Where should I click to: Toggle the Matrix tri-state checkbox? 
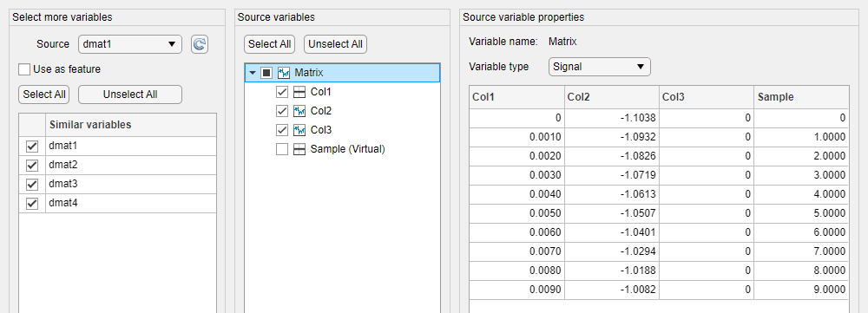266,73
